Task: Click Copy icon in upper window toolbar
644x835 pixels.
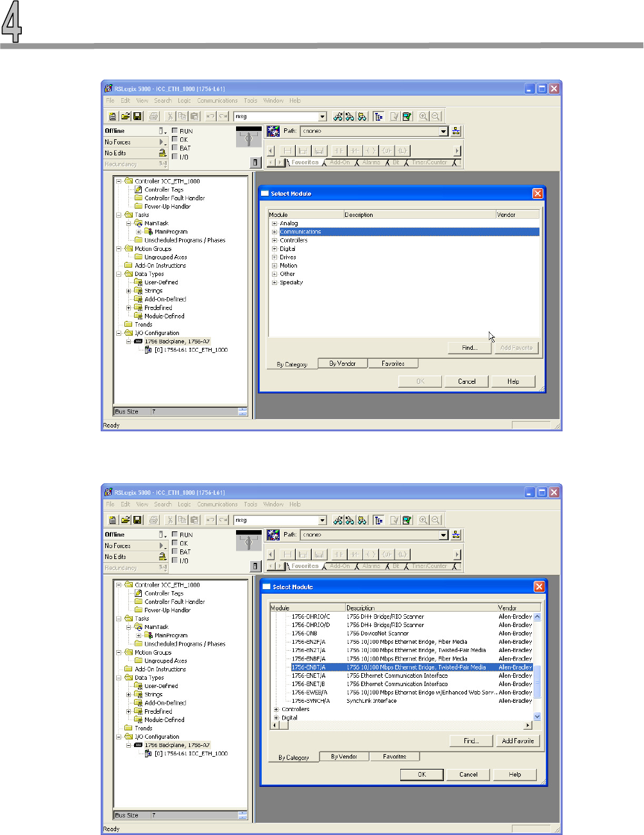Action: coord(182,116)
